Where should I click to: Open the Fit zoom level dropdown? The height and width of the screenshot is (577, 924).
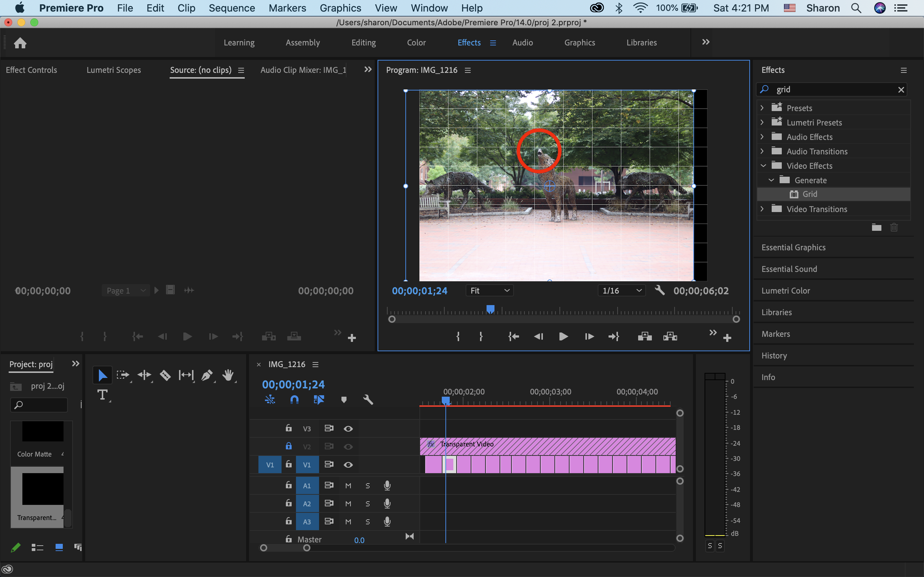pos(489,290)
